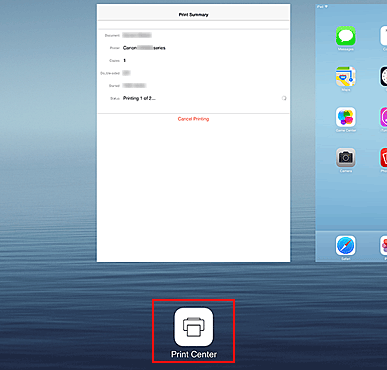This screenshot has width=387, height=370.
Task: Tap the Print Summary title
Action: [194, 15]
